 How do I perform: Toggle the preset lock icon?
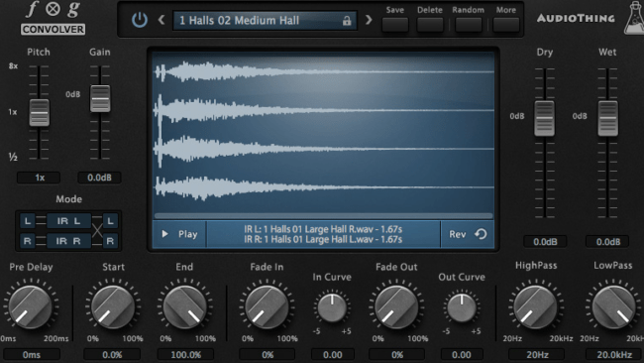coord(347,21)
